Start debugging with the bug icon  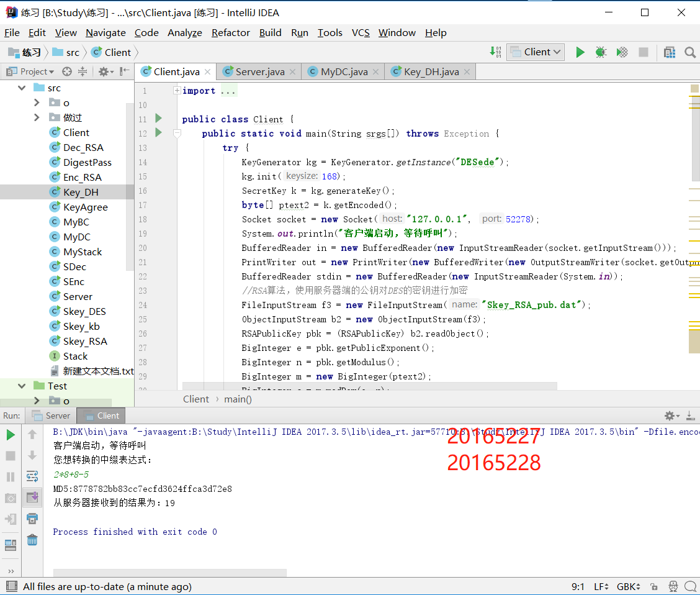601,52
